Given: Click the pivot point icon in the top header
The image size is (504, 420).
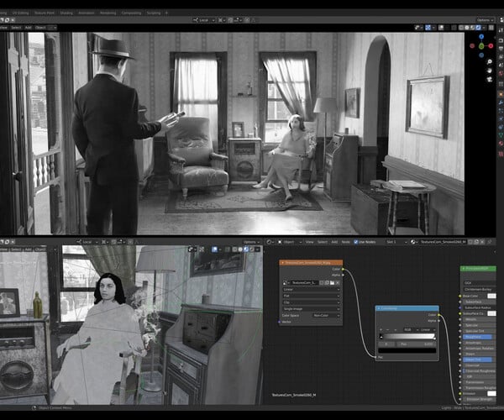Looking at the screenshot, I should 222,20.
